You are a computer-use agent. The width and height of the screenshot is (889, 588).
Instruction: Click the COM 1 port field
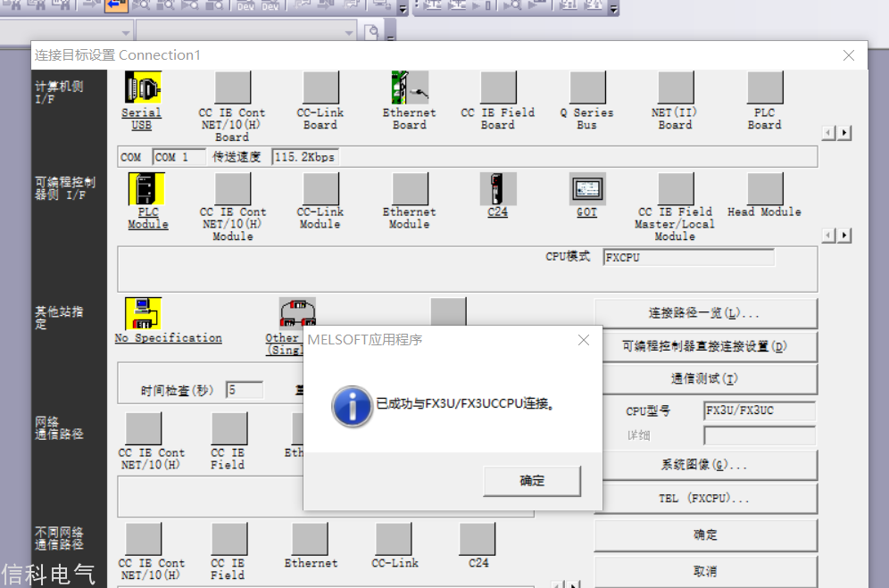(179, 157)
